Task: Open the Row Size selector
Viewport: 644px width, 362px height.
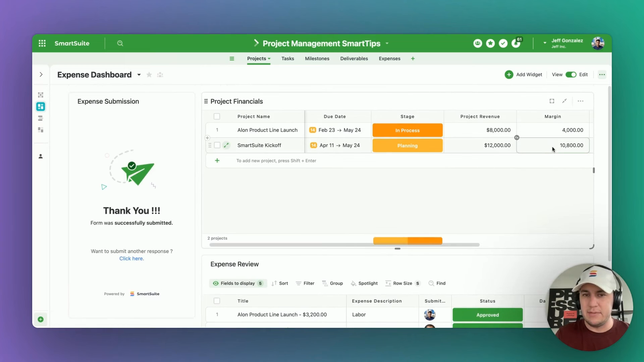Action: pos(402,283)
